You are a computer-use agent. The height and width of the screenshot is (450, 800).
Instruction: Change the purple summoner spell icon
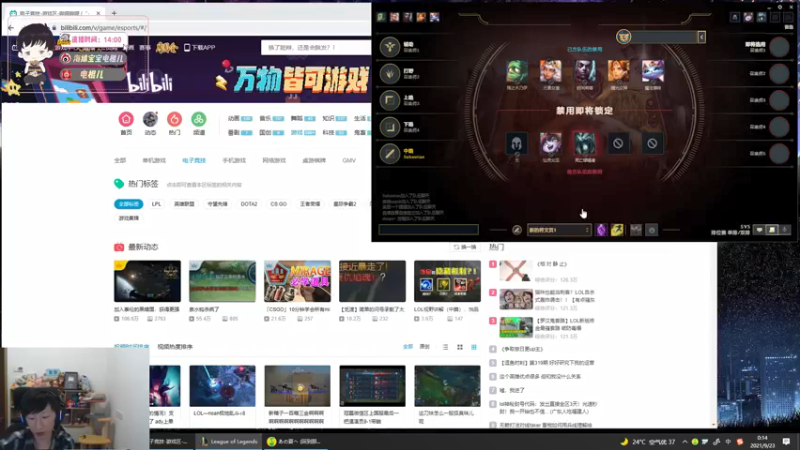pos(601,230)
